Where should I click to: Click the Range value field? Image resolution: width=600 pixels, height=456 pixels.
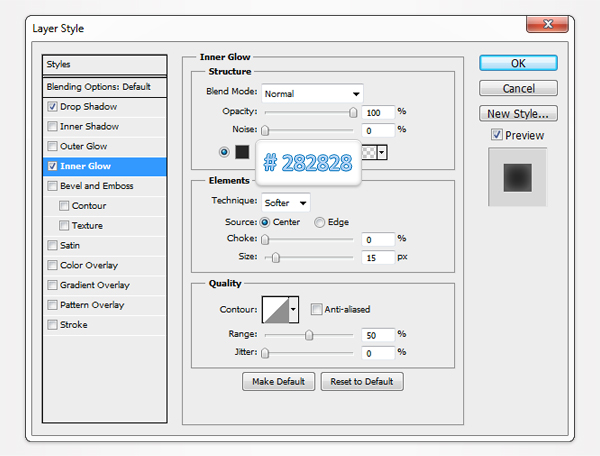pos(378,335)
